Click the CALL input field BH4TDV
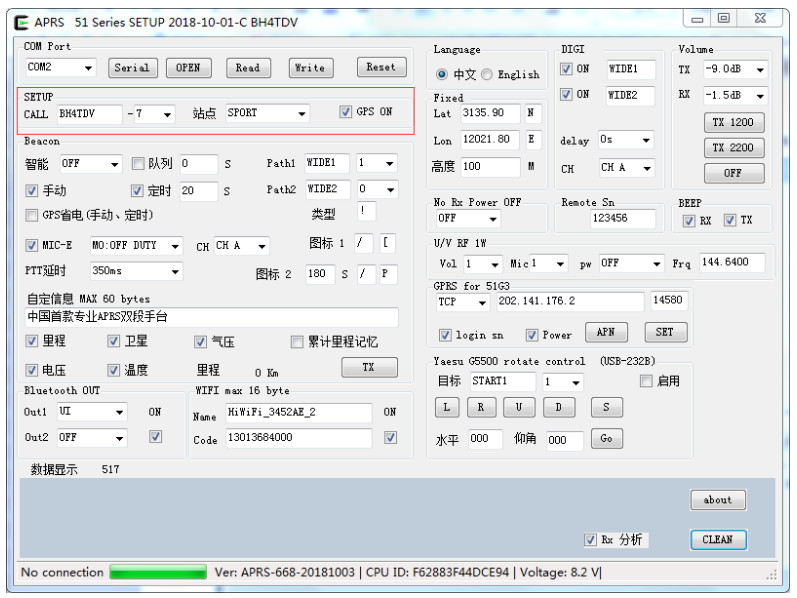This screenshot has height=598, width=797. (x=89, y=114)
